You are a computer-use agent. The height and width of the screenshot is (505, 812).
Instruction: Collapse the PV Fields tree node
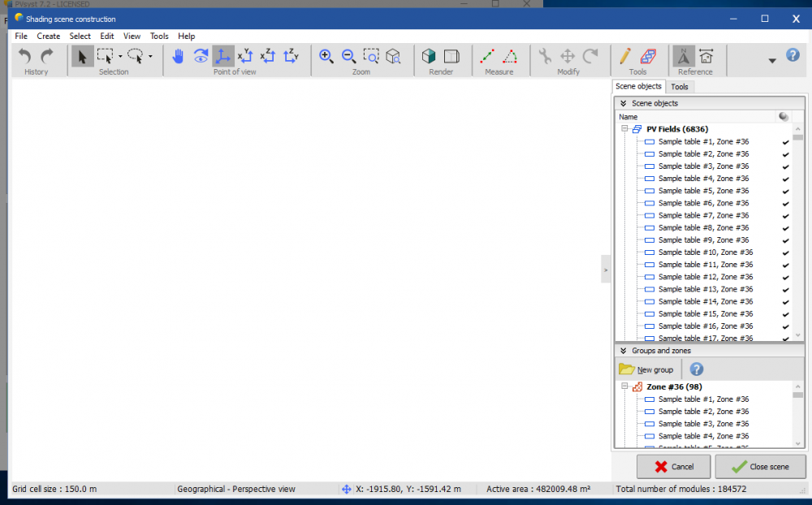pos(624,128)
